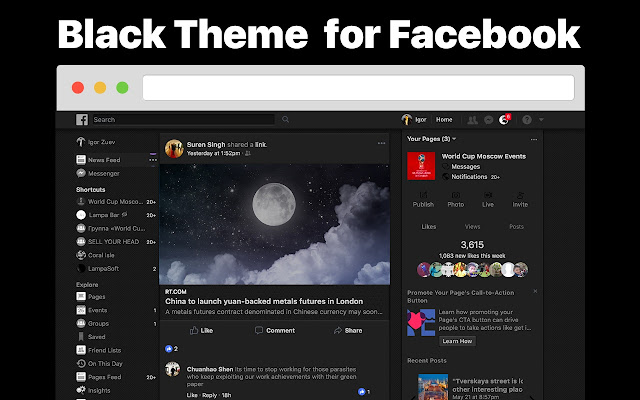
Task: Share Suren Singh's post
Action: pyautogui.click(x=348, y=330)
